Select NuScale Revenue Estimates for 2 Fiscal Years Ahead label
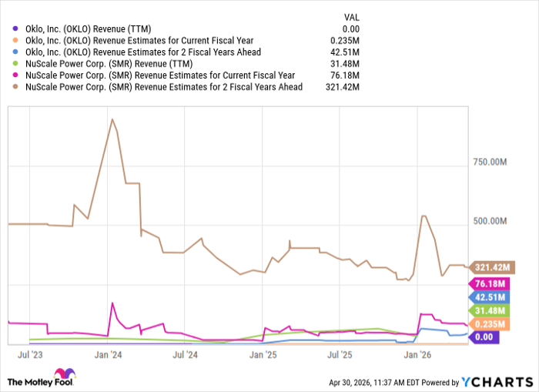This screenshot has width=539, height=392. [164, 87]
